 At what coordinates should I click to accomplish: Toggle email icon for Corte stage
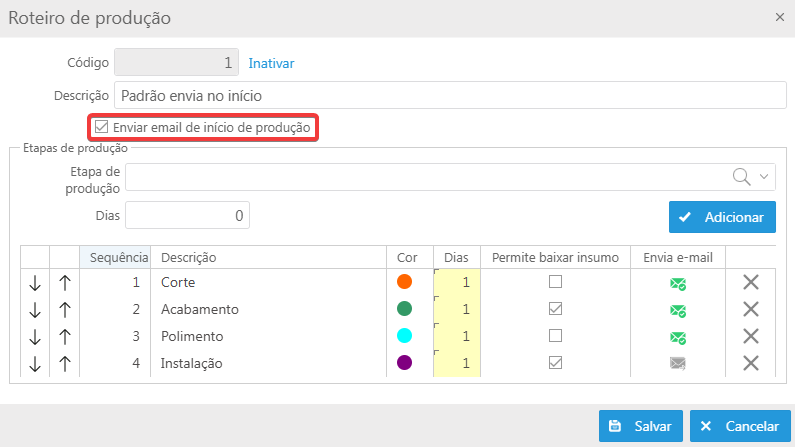click(678, 284)
